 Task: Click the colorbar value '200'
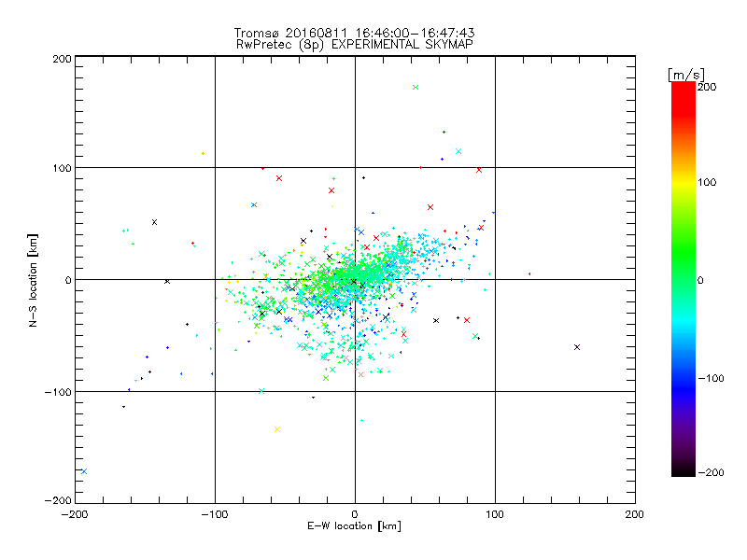tap(707, 87)
